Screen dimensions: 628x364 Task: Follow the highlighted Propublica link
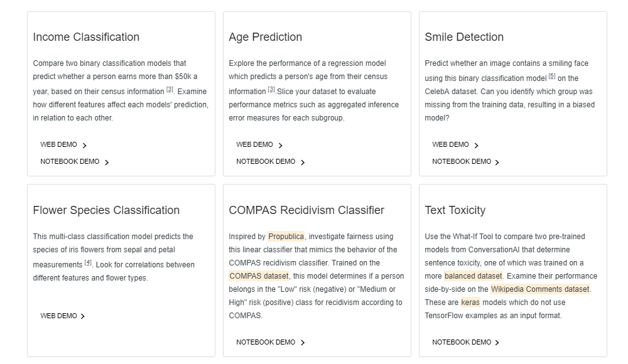click(x=286, y=237)
